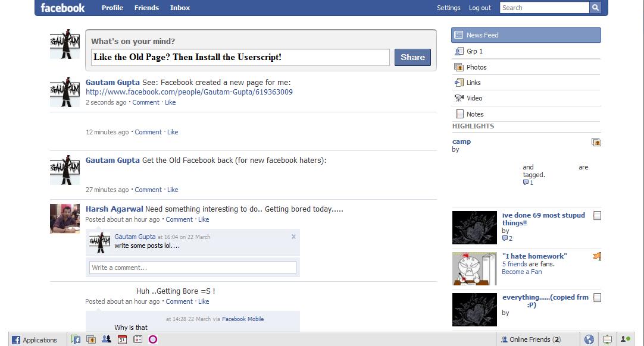
Task: Like Gautam Gupta's new page post
Action: [x=171, y=102]
